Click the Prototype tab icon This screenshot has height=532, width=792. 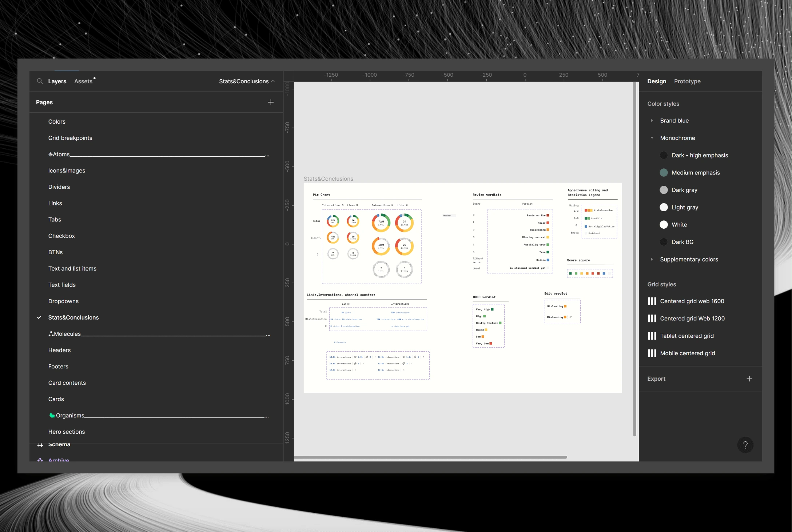687,81
